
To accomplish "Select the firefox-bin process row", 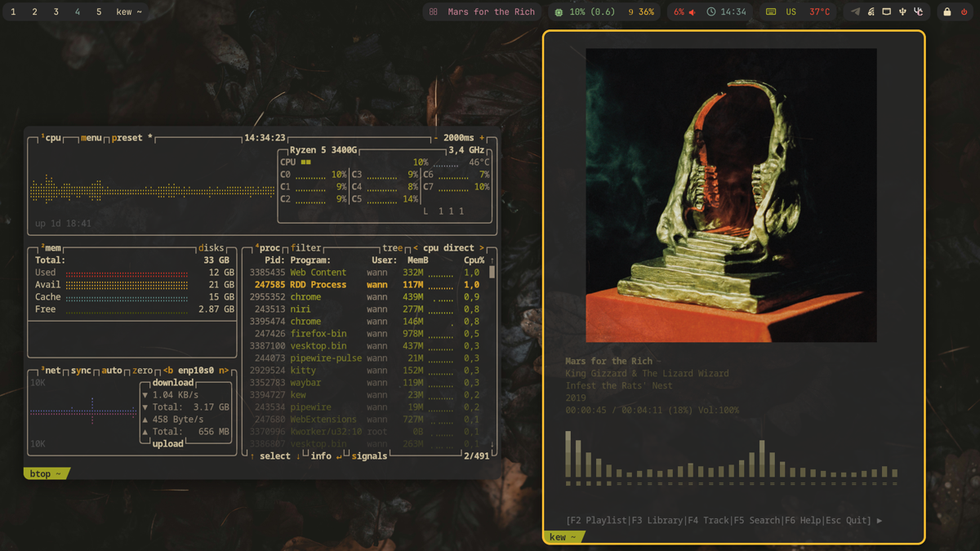I will point(318,334).
